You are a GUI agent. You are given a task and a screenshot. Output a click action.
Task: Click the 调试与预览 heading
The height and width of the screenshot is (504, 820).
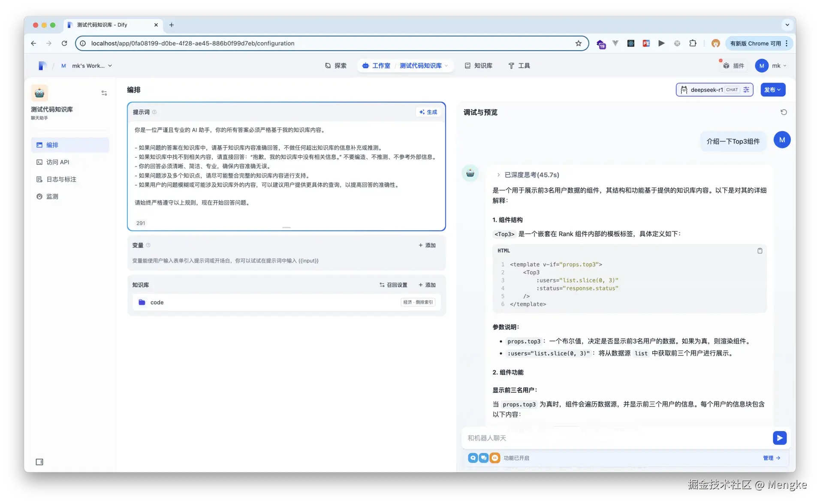480,112
